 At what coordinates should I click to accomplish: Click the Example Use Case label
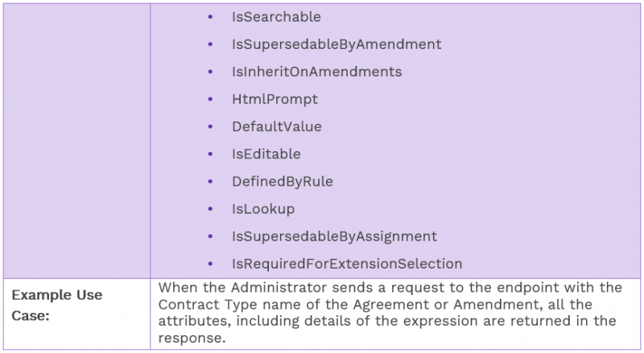56,306
